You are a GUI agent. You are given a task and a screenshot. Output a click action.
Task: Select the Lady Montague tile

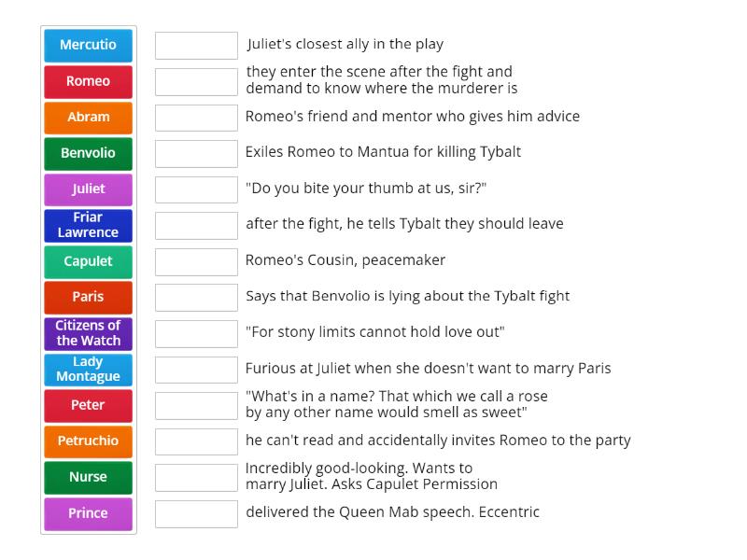(x=88, y=370)
